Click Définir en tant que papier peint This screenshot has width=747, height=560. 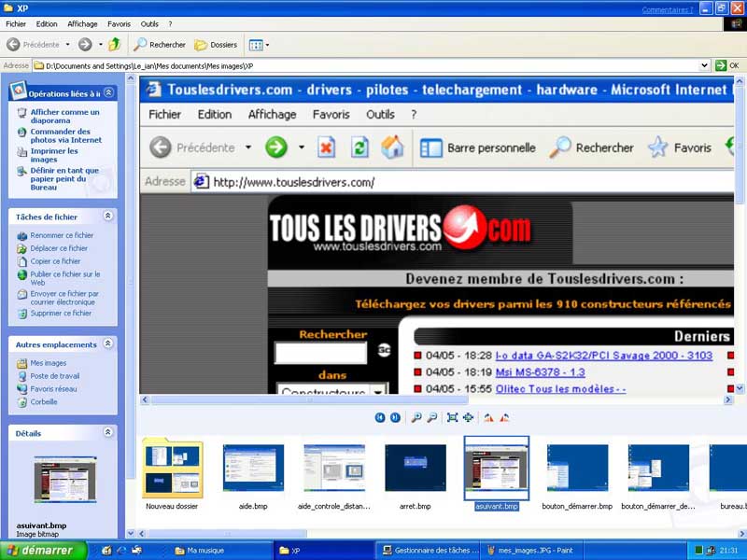pyautogui.click(x=64, y=178)
